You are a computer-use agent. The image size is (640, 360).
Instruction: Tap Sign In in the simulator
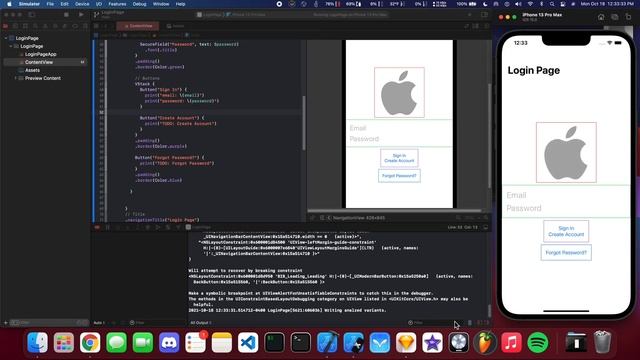pyautogui.click(x=566, y=228)
